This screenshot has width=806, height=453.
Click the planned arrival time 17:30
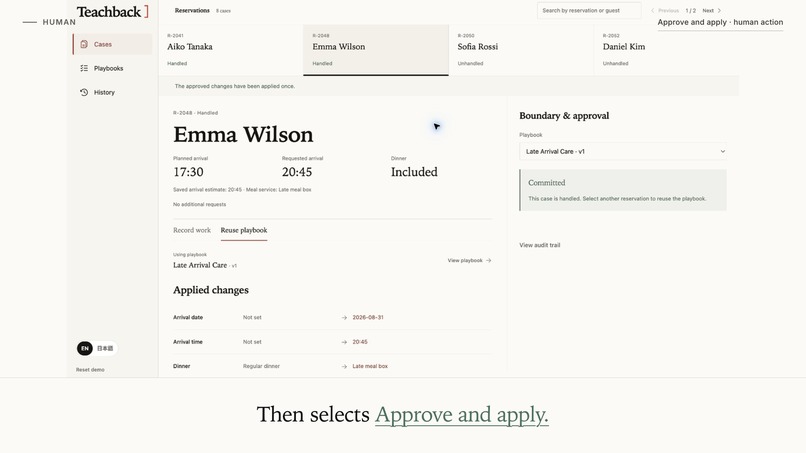pyautogui.click(x=188, y=172)
